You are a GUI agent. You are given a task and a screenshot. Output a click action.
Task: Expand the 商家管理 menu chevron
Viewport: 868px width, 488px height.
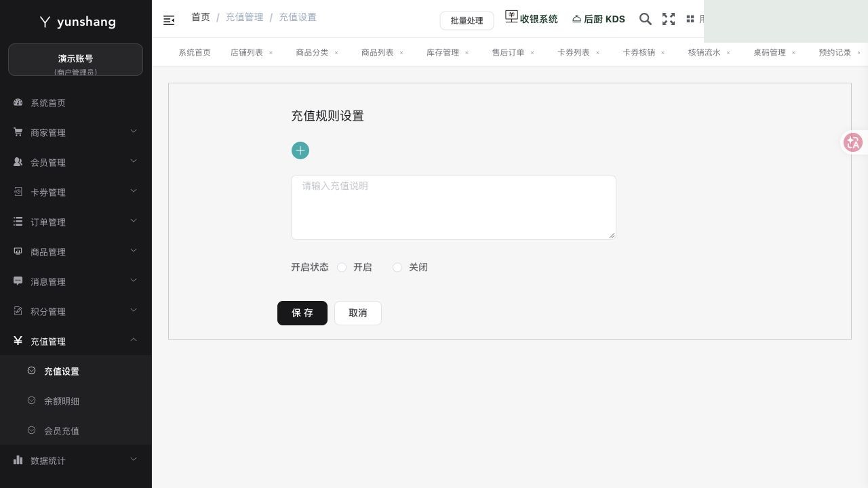tap(134, 131)
